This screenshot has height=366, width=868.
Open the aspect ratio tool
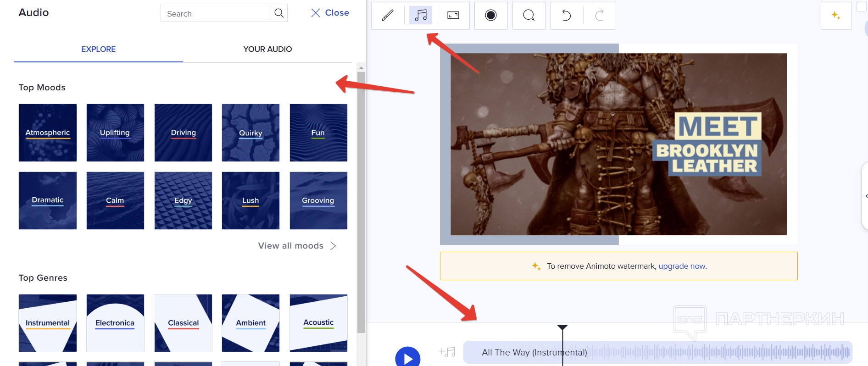(x=453, y=15)
